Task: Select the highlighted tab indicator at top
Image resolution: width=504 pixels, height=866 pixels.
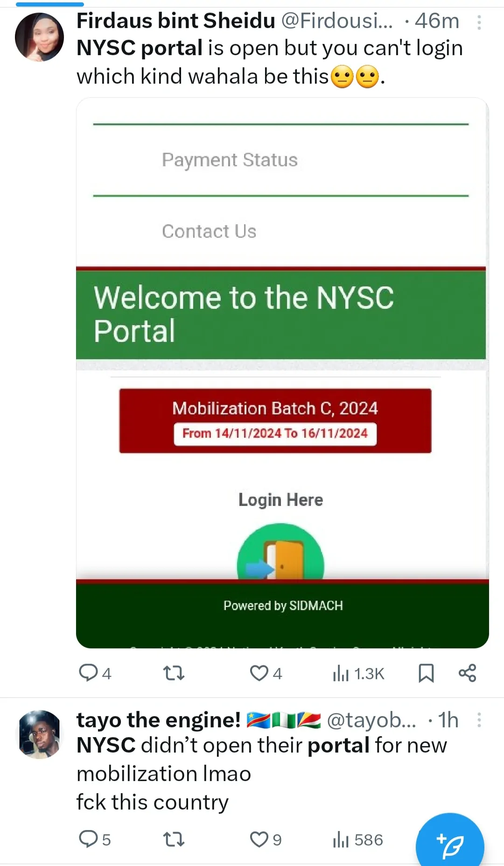Action: click(x=49, y=4)
